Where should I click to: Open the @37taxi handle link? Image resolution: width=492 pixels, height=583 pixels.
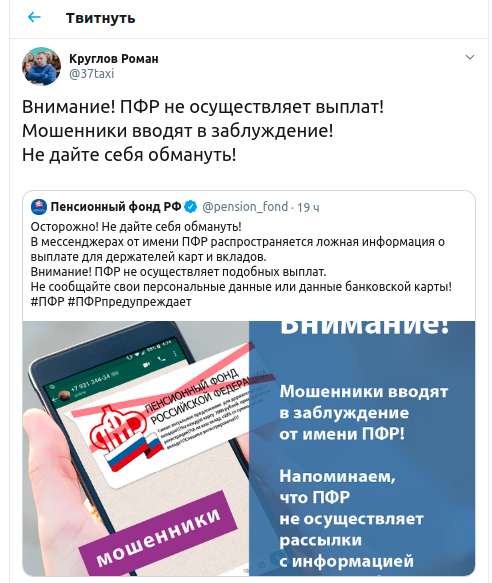91,74
